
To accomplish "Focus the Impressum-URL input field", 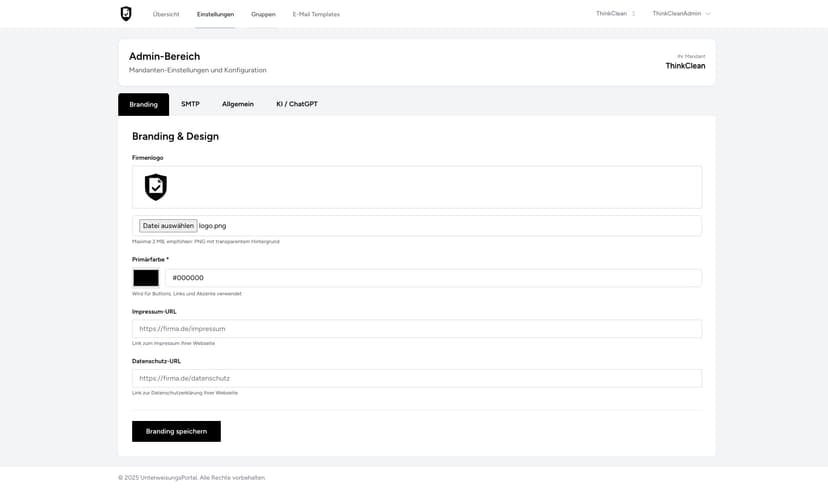I will click(416, 329).
